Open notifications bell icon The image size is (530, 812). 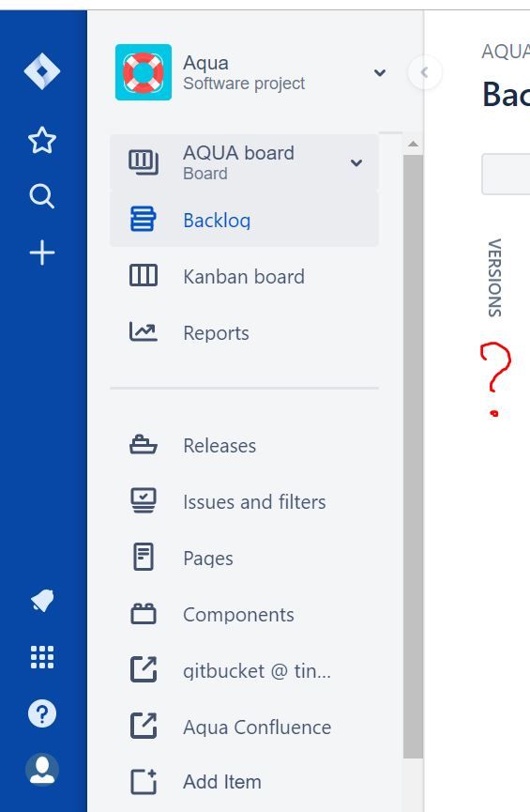click(x=42, y=601)
